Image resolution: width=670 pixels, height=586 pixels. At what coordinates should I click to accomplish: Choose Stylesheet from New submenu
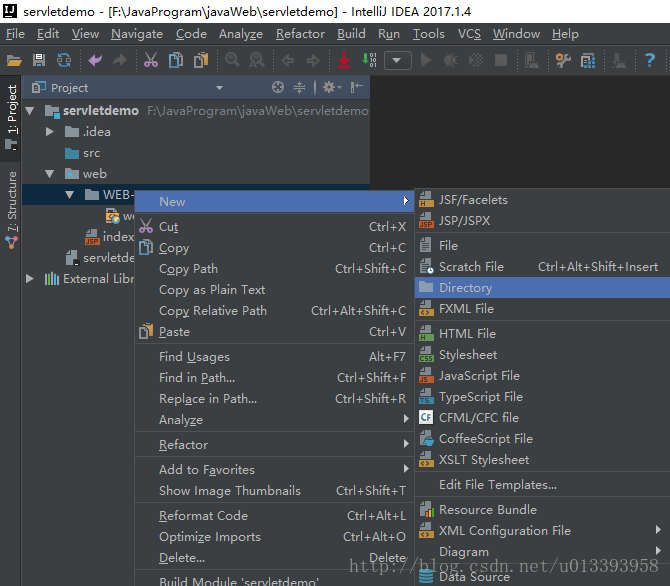(x=542, y=354)
